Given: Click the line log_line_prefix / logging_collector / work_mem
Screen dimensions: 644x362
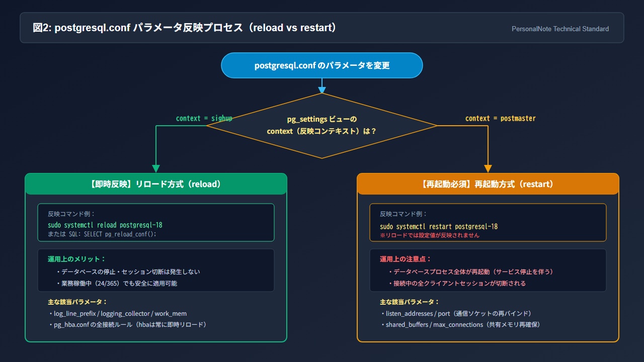Looking at the screenshot, I should click(x=117, y=313).
